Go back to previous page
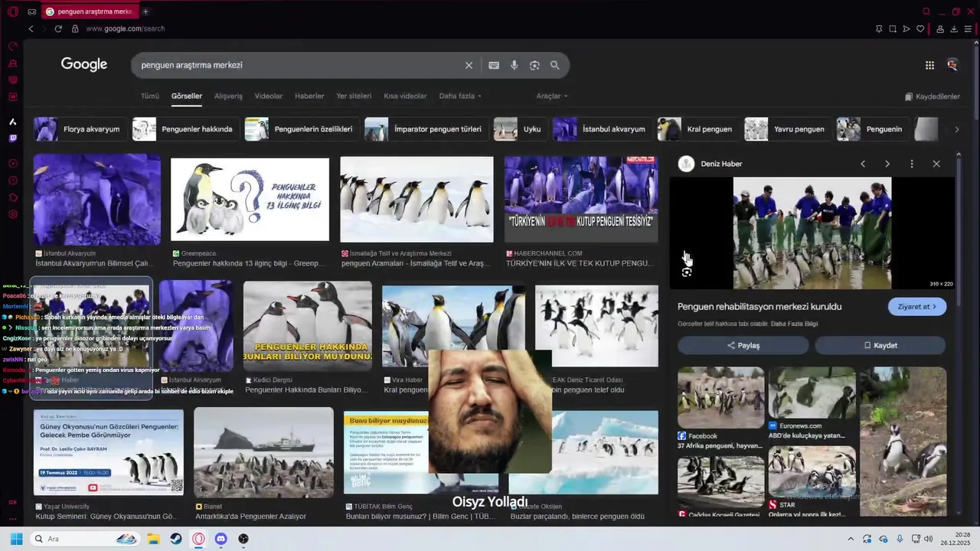This screenshot has width=980, height=551. coord(31,28)
